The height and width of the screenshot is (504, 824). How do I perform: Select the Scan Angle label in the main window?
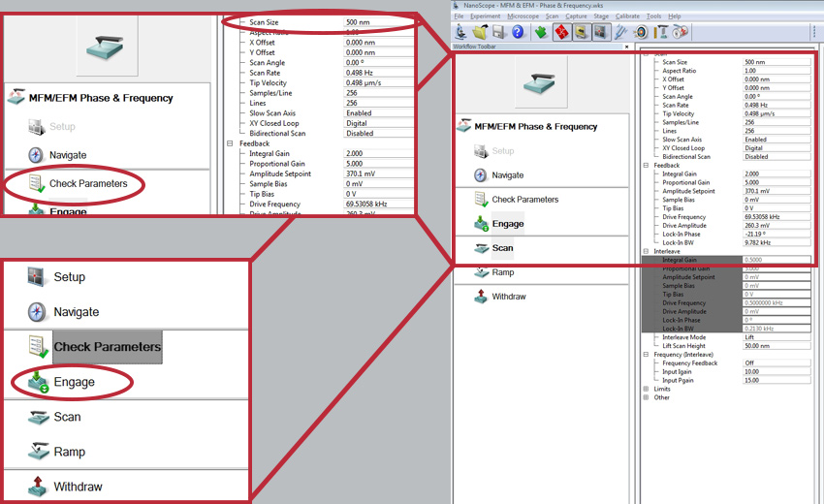[x=678, y=97]
